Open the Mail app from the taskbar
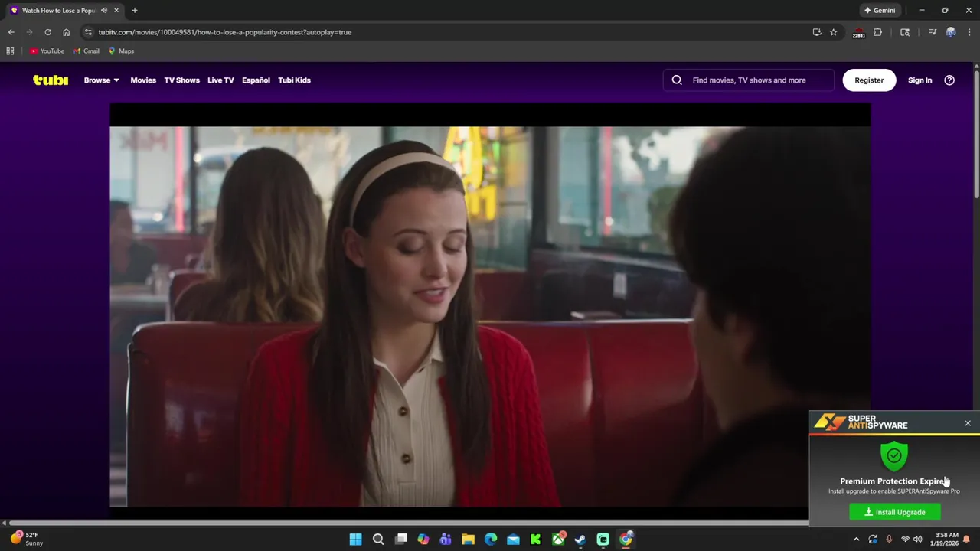Screen dimensions: 980x551 (x=513, y=540)
